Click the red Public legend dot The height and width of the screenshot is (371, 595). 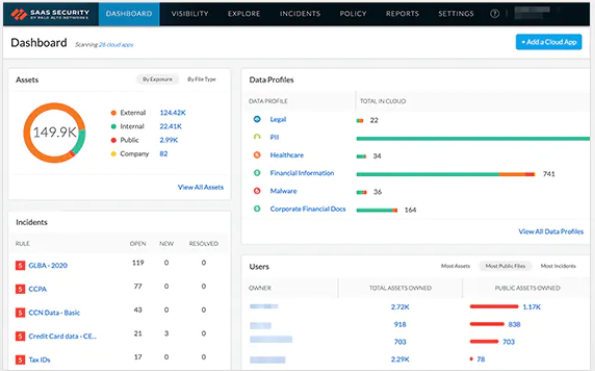coord(113,140)
